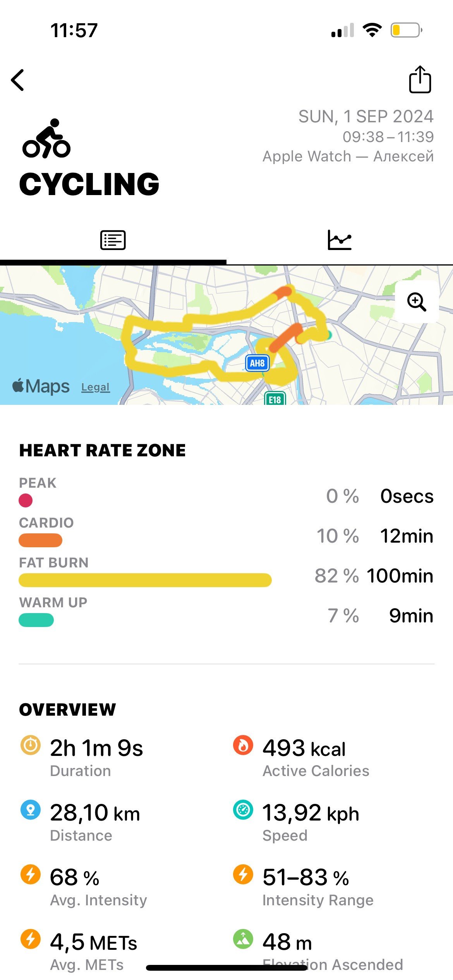Viewport: 453px width, 980px height.
Task: Select the teal Warm Up zone bar
Action: (x=36, y=620)
